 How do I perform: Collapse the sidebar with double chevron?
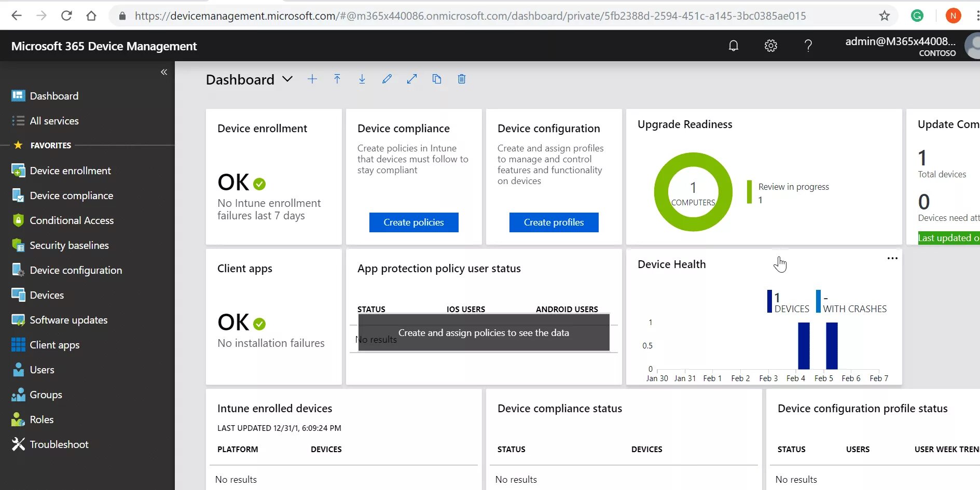click(x=164, y=72)
